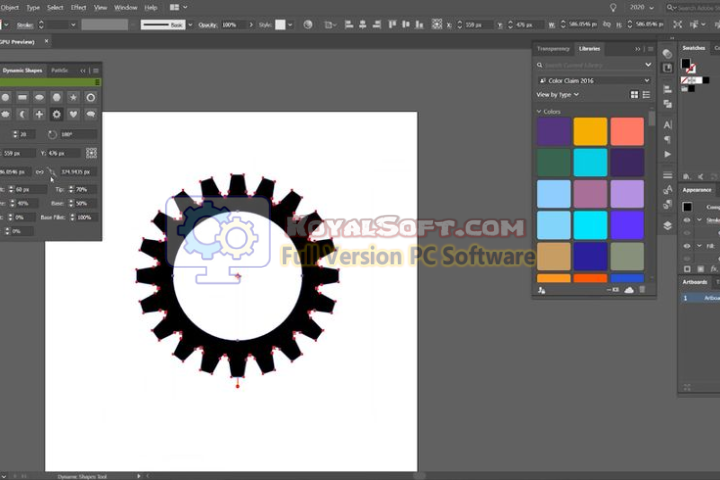Select the polygon shape in Dynamic Shapes
Viewport: 720px width, 480px height.
[x=56, y=97]
